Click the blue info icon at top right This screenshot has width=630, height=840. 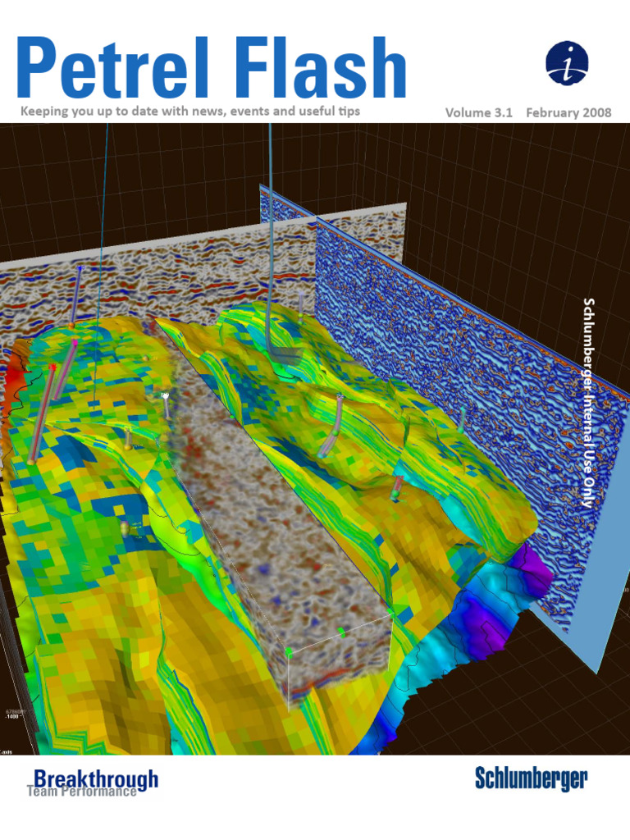pyautogui.click(x=568, y=63)
